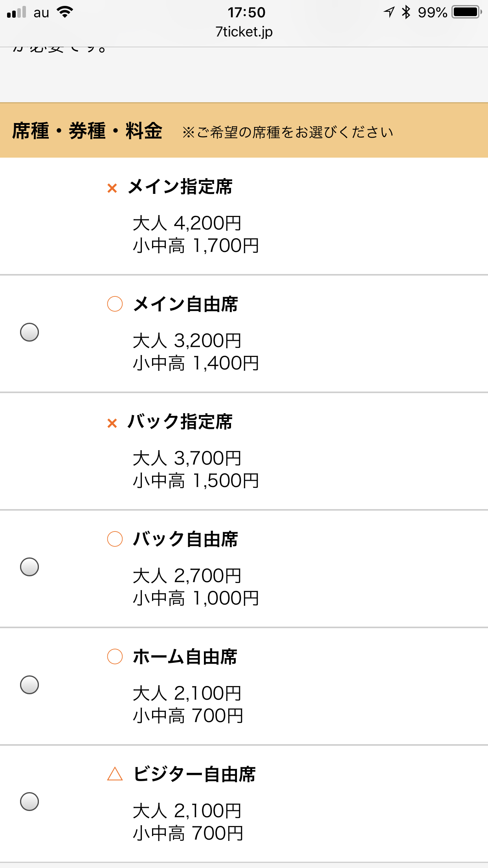Select the バック自由席 radio button

point(29,567)
